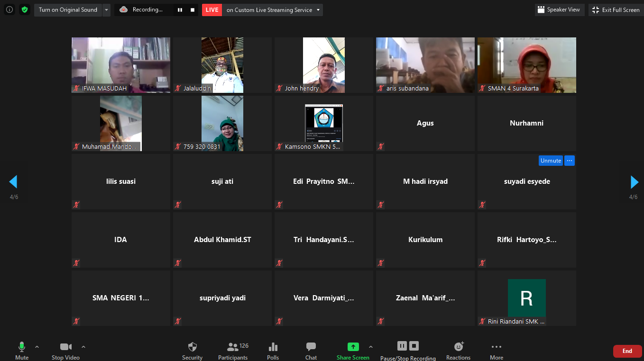This screenshot has height=361, width=644.
Task: Open the Participants panel
Action: point(232,351)
